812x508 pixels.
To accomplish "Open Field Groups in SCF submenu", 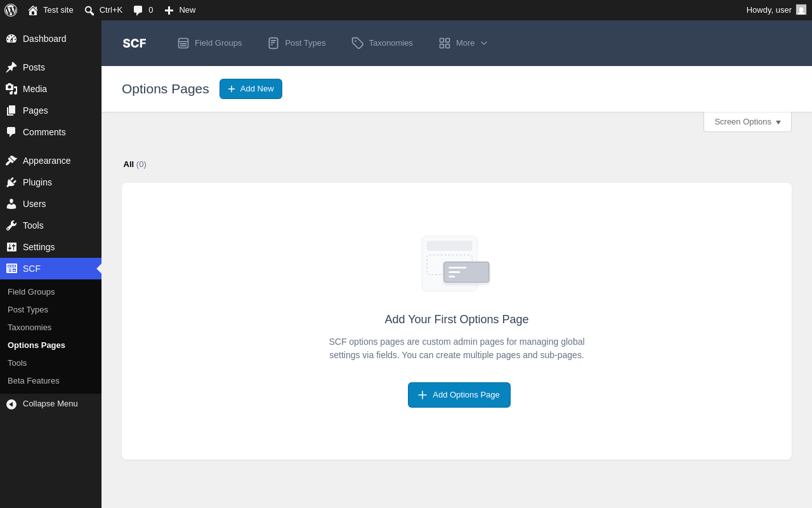I will click(31, 292).
